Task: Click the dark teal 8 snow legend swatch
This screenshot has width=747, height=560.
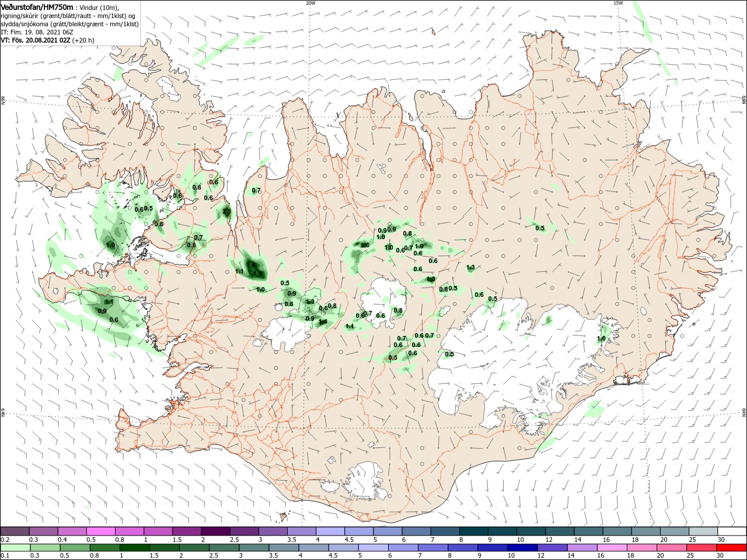Action: (x=474, y=531)
